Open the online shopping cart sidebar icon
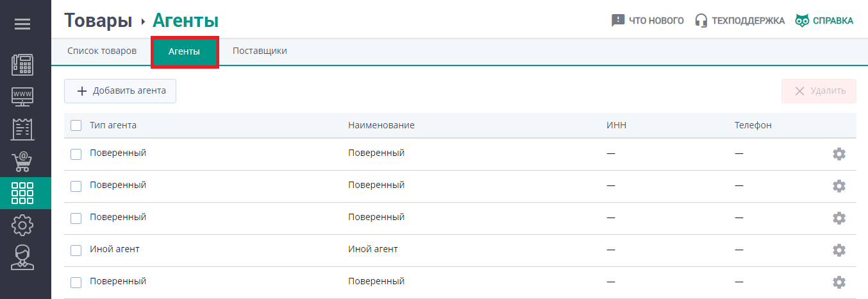The width and height of the screenshot is (868, 299). pyautogui.click(x=23, y=161)
